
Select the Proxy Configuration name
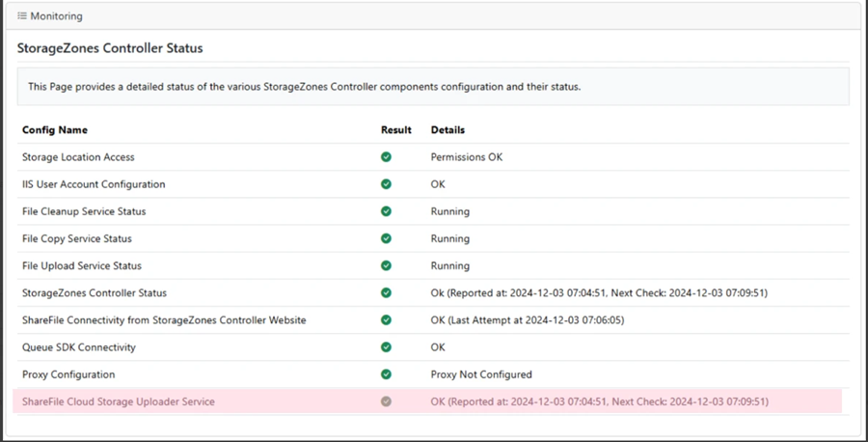(68, 373)
